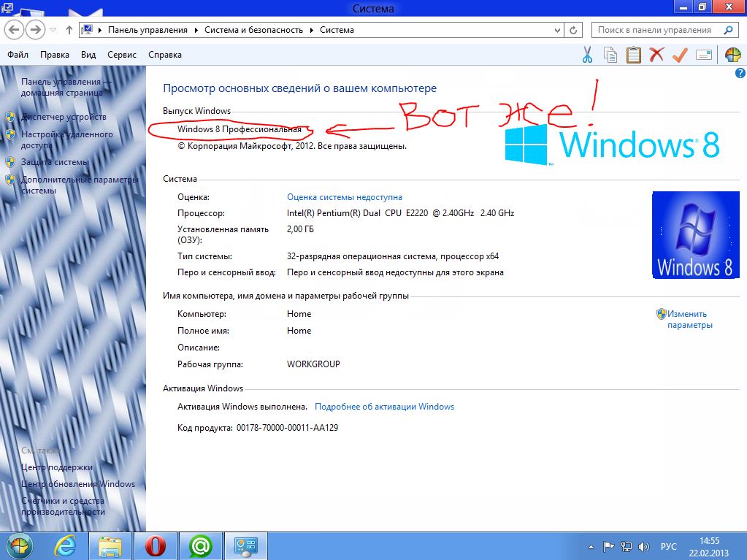Open Настройка удаленного доступа
747x560 pixels.
pos(66,139)
